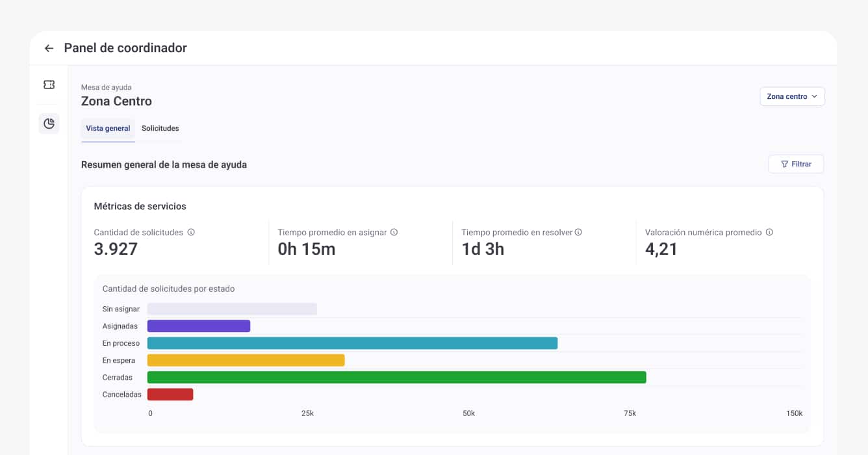The height and width of the screenshot is (455, 868).
Task: Click info icon next to Cantidad de solicitudes
Action: (191, 232)
